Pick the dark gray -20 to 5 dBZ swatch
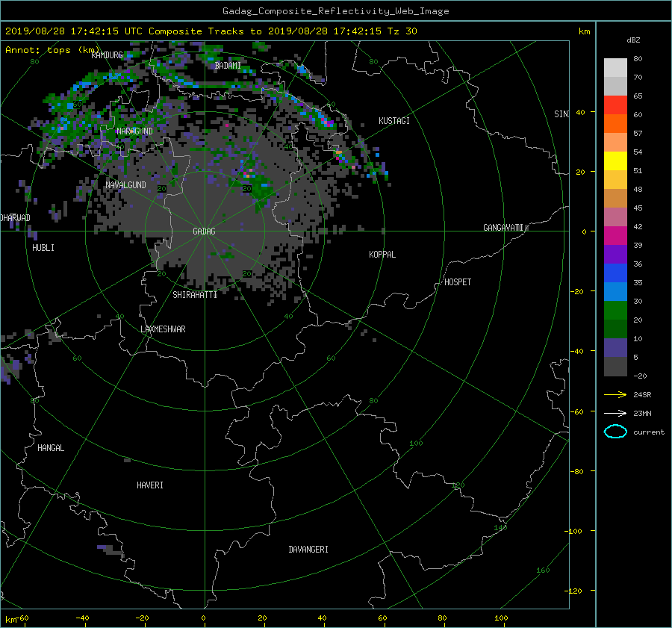Screen dimensions: 672x628 615,367
